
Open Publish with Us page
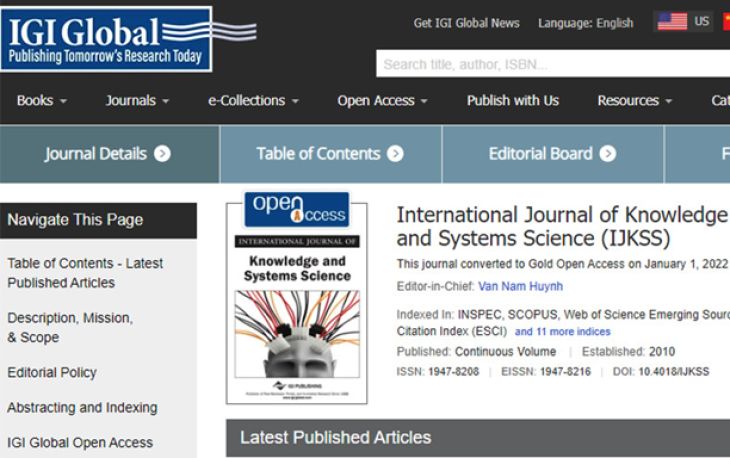(513, 101)
